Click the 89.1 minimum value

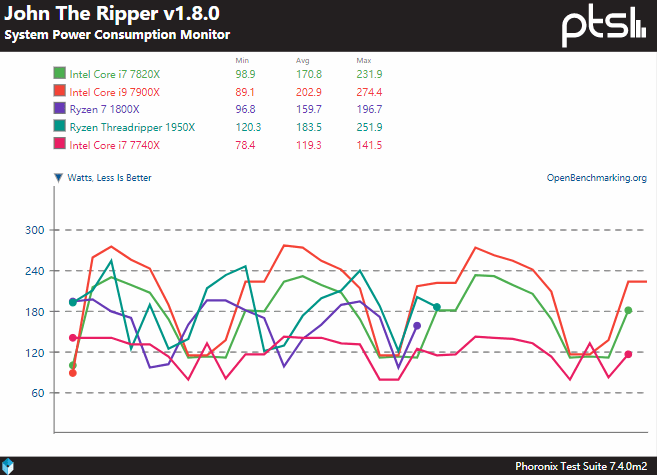point(245,92)
